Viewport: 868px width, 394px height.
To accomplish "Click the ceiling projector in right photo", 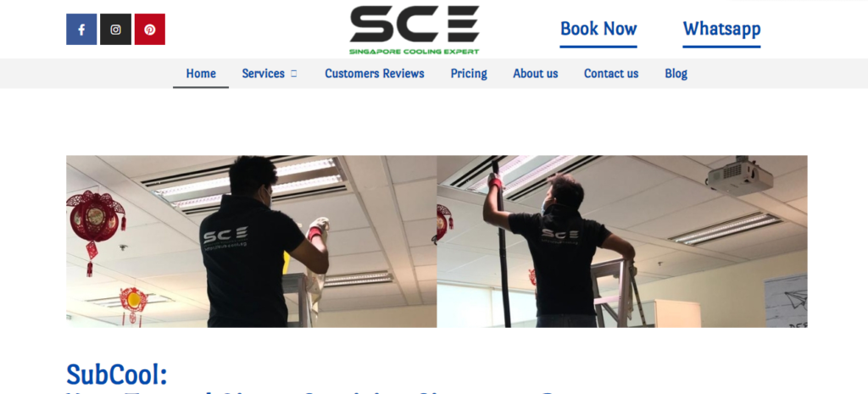I will click(x=739, y=175).
